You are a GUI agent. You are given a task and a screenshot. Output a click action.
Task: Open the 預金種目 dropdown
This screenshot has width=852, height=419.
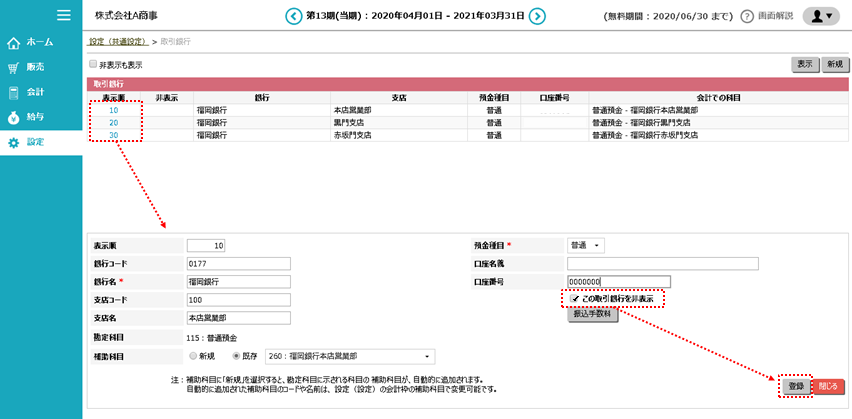point(585,246)
